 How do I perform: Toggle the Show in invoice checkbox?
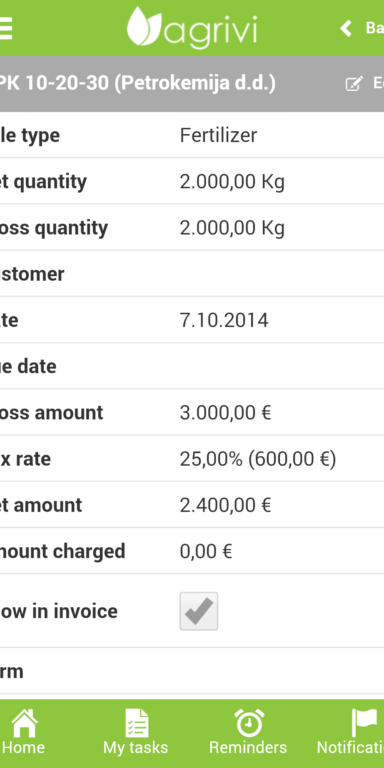pyautogui.click(x=199, y=611)
